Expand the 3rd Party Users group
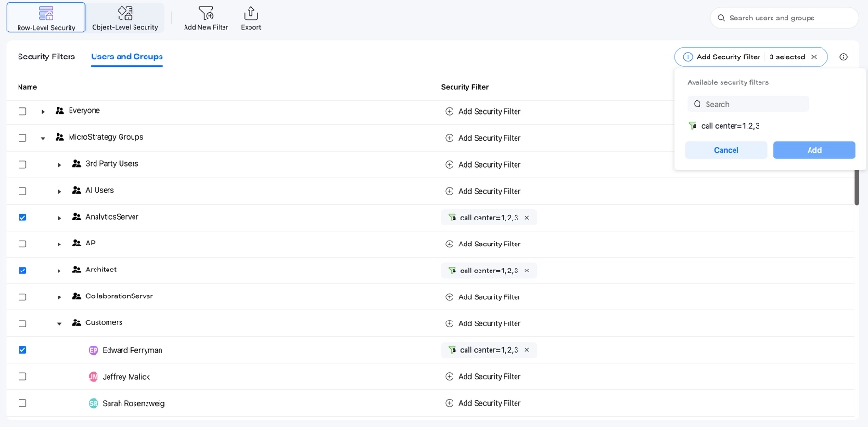The width and height of the screenshot is (868, 428). click(59, 164)
